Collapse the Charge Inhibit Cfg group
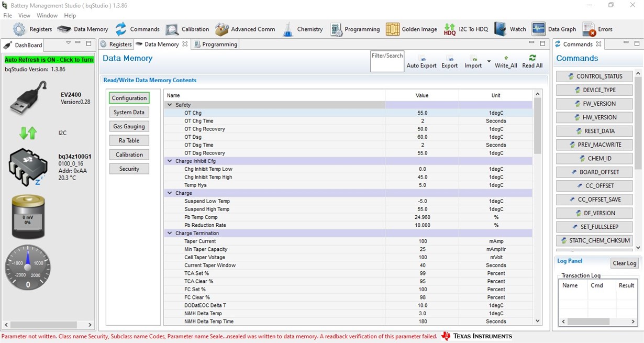 click(x=170, y=161)
